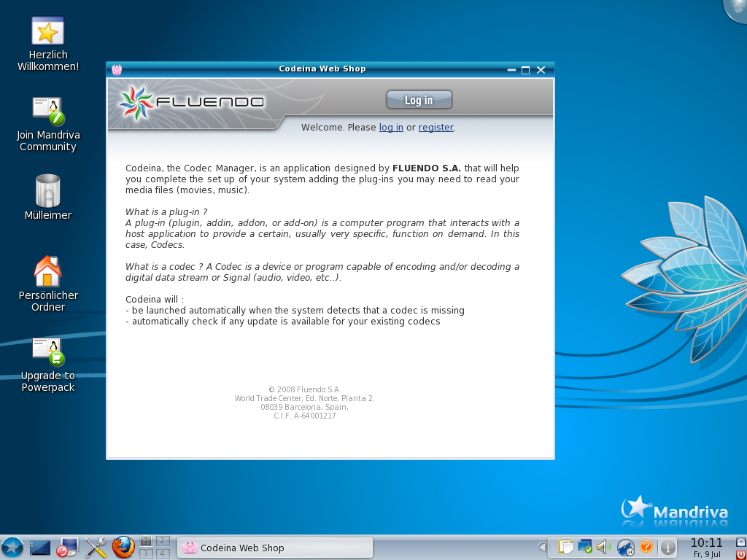Image resolution: width=747 pixels, height=560 pixels.
Task: Follow the 'log in' hyperlink
Action: (x=391, y=128)
